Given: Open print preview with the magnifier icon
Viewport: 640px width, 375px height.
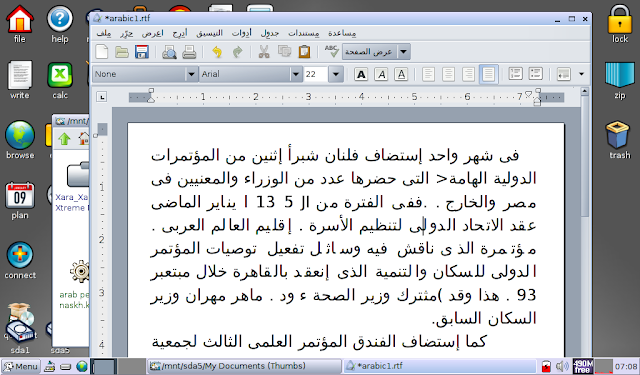Looking at the screenshot, I should pyautogui.click(x=169, y=52).
